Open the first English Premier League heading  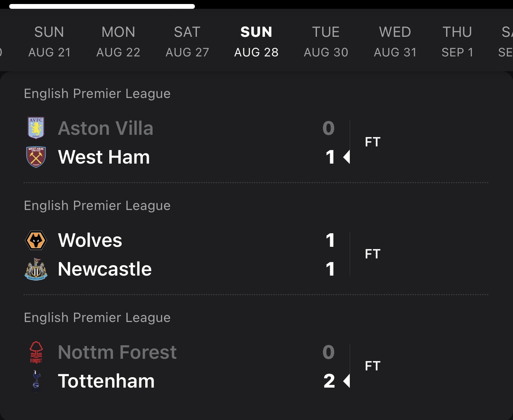coord(97,94)
